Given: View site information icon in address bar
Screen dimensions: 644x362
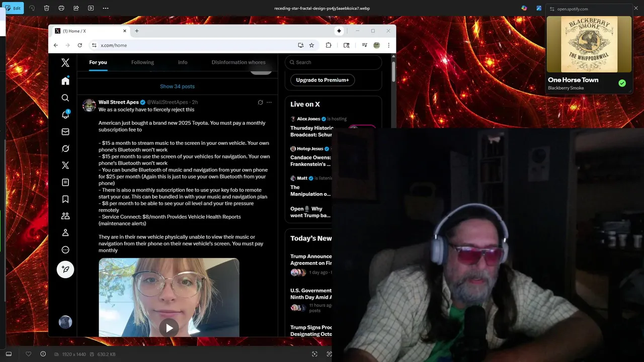Looking at the screenshot, I should click(94, 45).
